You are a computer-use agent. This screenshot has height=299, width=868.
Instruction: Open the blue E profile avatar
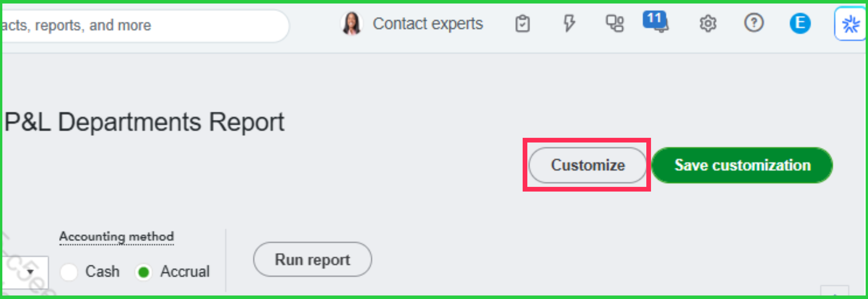click(x=800, y=23)
